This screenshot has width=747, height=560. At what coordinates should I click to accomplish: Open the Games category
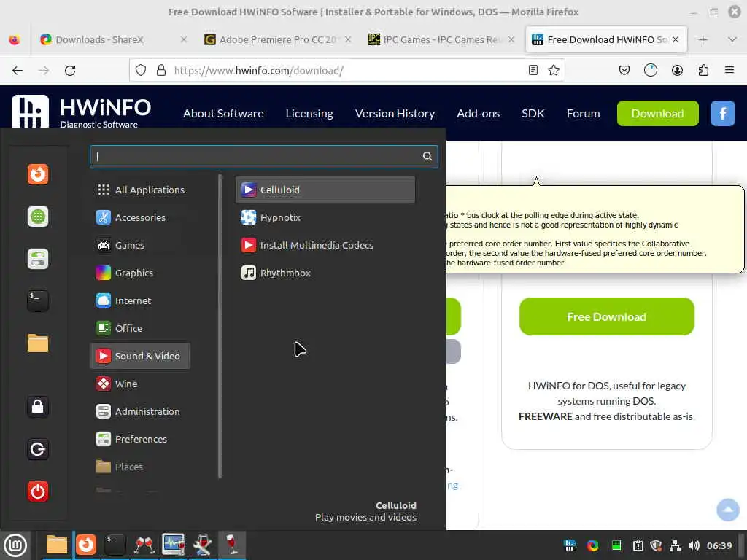[140, 245]
